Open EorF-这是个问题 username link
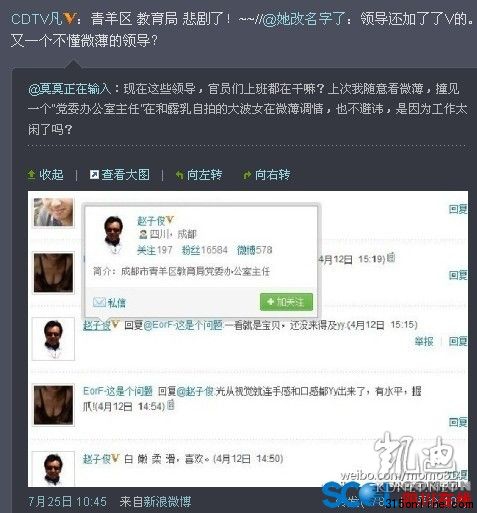Viewport: 477px width, 513px height. click(118, 391)
